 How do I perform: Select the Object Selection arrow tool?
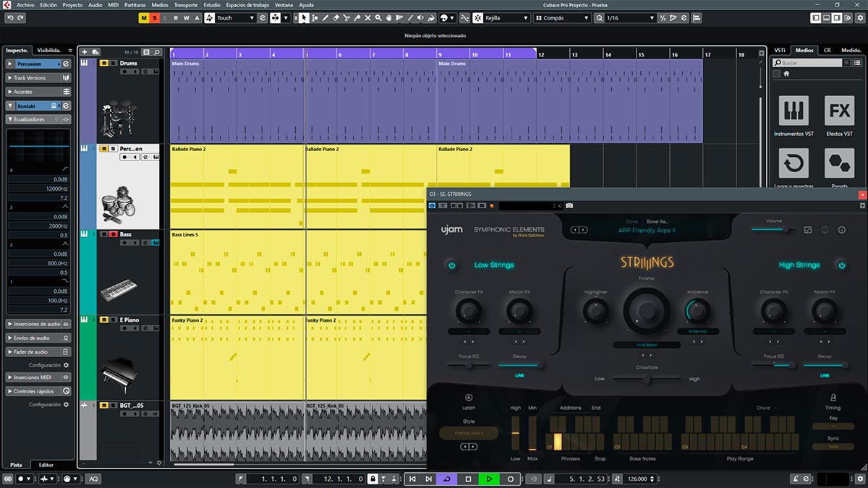(x=304, y=17)
